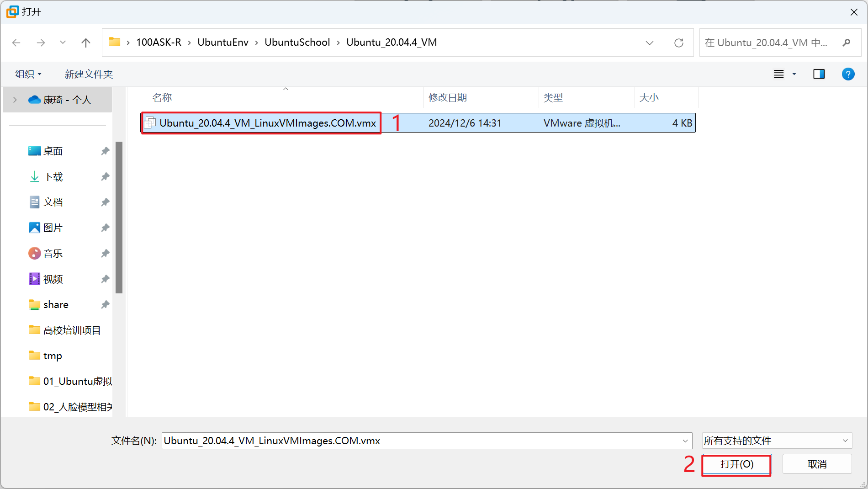Refresh the Ubuntu_20.04.4_VM folder view

[x=679, y=43]
